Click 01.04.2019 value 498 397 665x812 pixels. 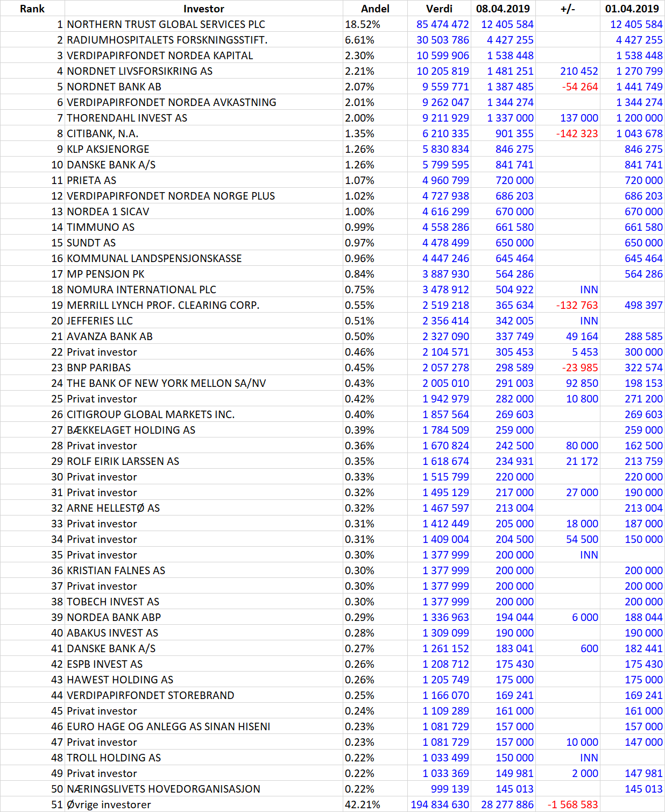(643, 305)
